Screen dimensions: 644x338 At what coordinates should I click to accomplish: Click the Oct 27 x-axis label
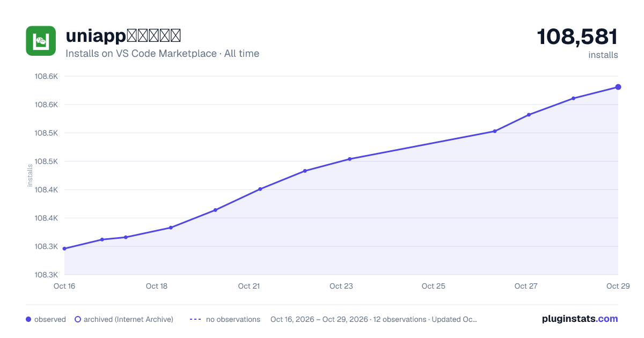(526, 286)
